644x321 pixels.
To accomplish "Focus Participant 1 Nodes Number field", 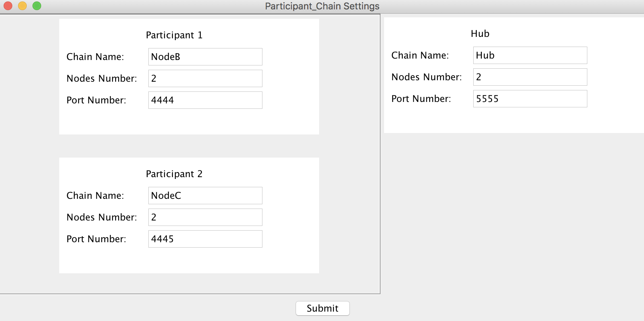I will [x=205, y=78].
